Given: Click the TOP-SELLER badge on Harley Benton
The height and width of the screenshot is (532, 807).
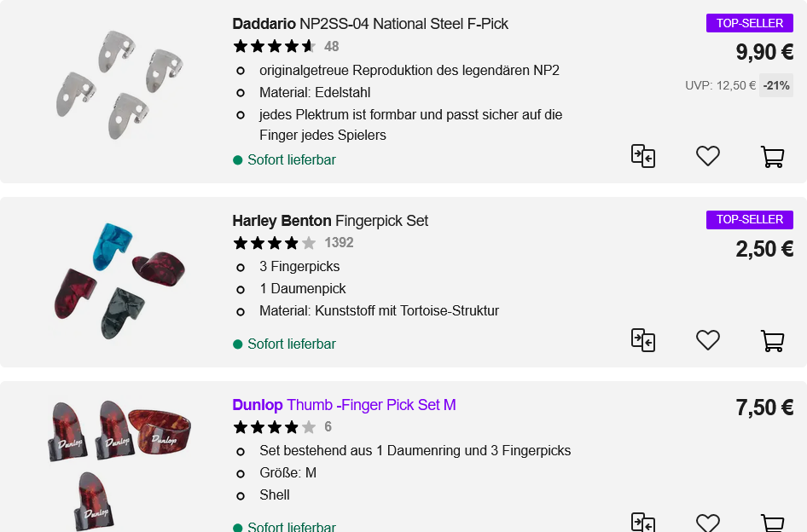Looking at the screenshot, I should pyautogui.click(x=749, y=220).
